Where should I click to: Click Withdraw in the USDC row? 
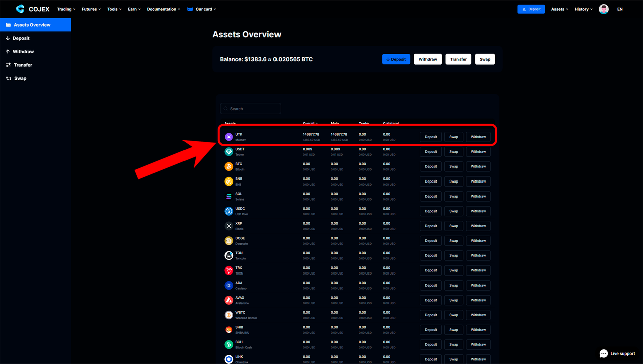[x=478, y=211]
